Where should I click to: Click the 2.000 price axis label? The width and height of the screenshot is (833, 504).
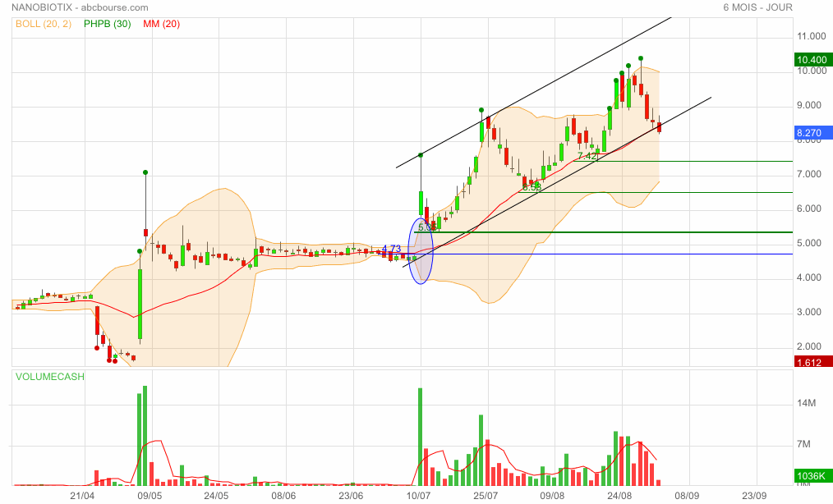click(809, 346)
